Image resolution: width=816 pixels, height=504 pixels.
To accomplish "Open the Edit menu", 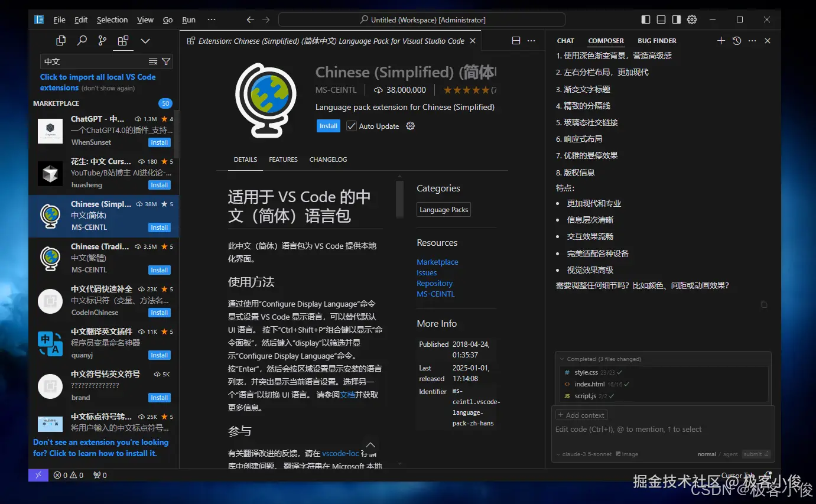I will coord(81,19).
